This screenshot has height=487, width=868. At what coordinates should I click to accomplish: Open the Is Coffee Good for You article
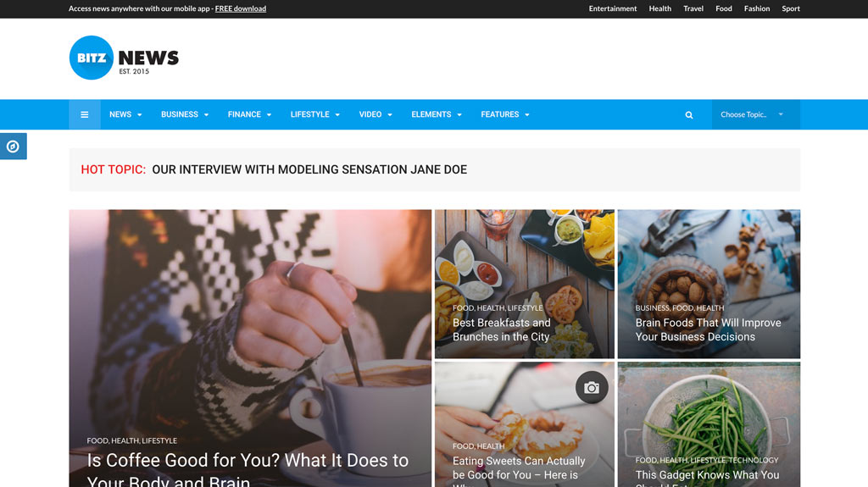coord(248,469)
